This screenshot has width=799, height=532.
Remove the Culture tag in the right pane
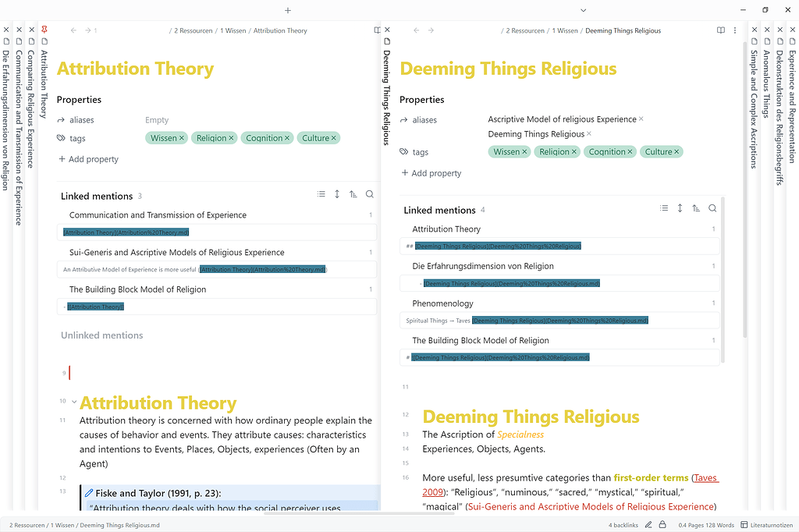pos(676,151)
